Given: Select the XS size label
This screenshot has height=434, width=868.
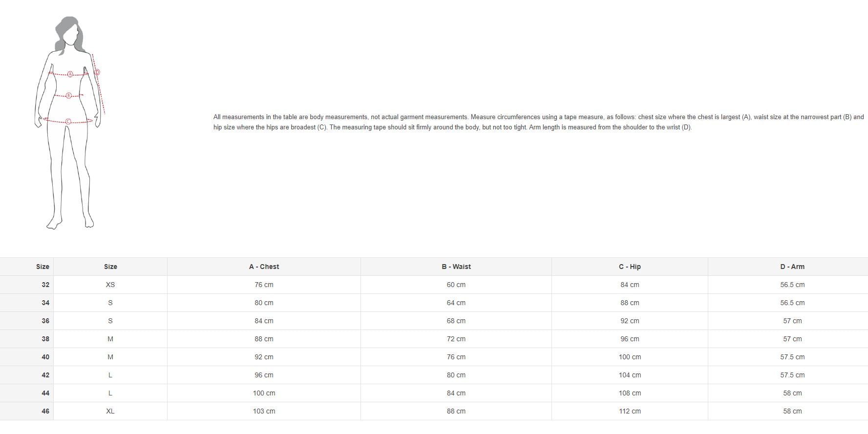Looking at the screenshot, I should 110,285.
